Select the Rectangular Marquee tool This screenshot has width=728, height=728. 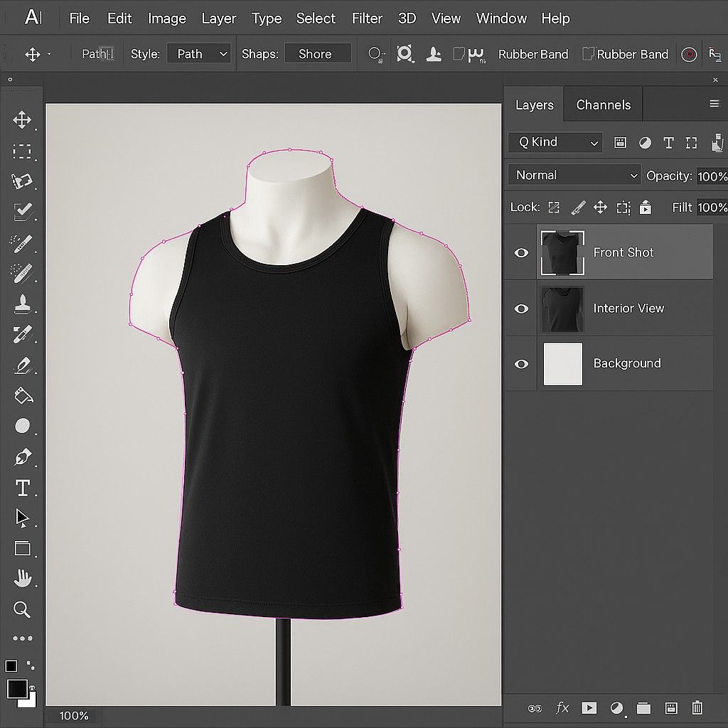click(x=22, y=151)
